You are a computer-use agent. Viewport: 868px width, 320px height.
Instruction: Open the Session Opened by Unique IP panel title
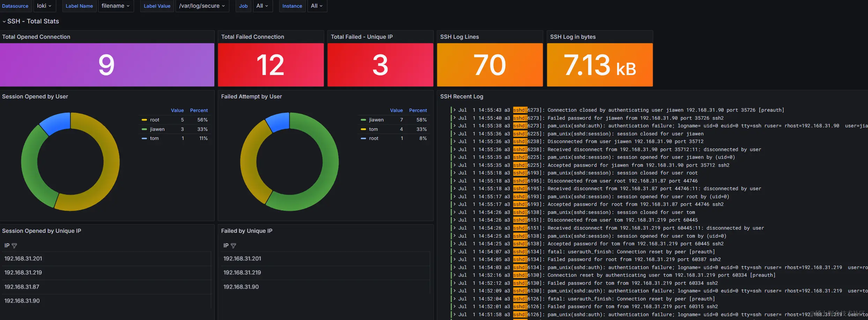tap(42, 231)
